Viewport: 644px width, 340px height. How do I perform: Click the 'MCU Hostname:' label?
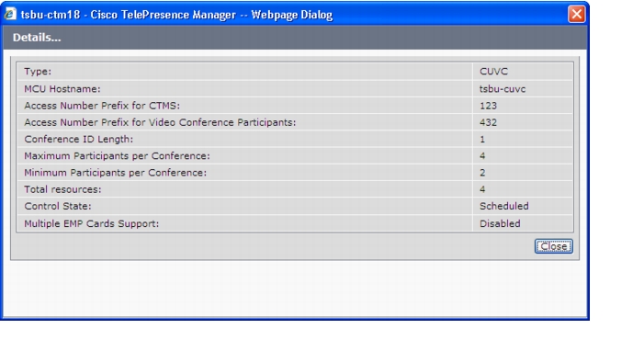[62, 89]
